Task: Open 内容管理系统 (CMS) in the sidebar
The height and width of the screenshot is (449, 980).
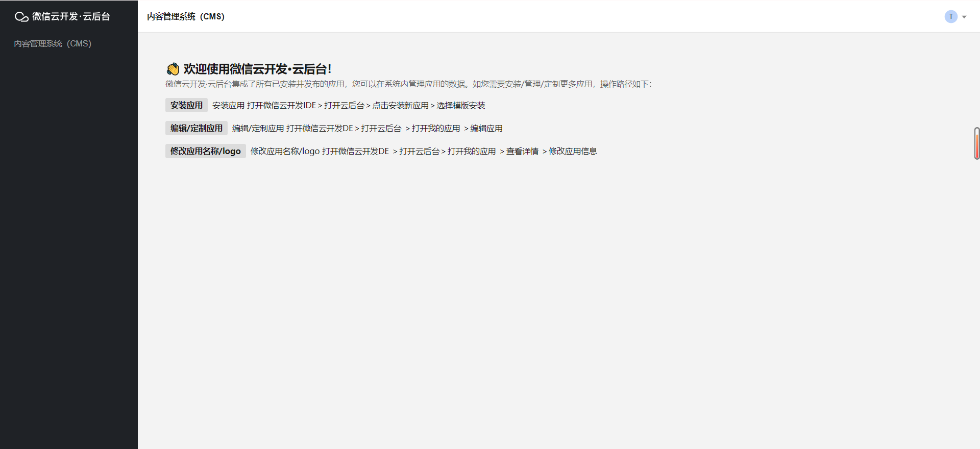Action: point(53,44)
